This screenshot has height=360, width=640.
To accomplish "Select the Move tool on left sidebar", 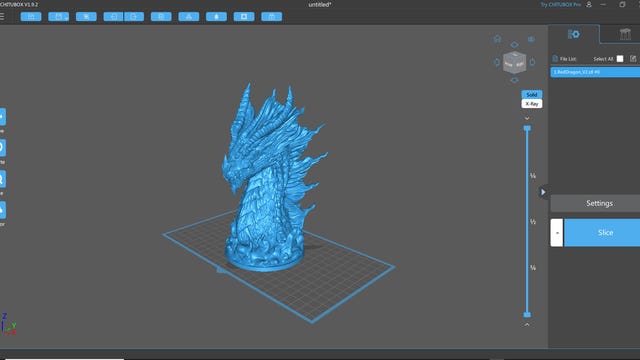I will coord(2,117).
